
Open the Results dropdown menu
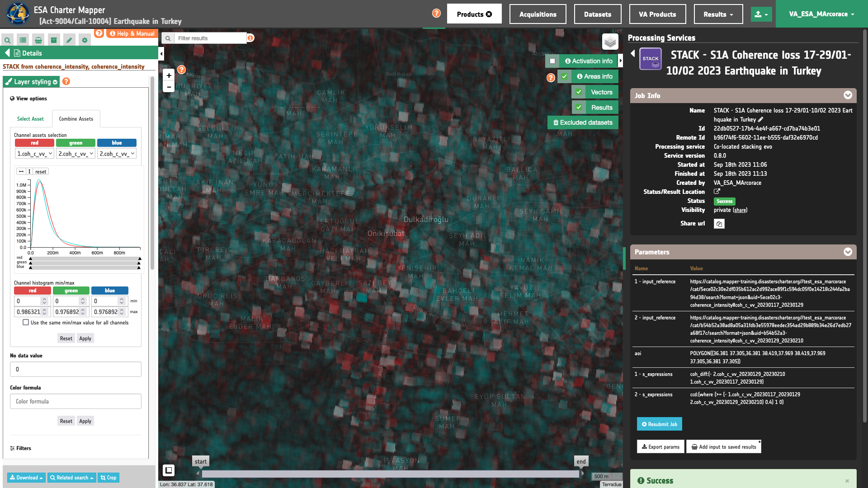(x=718, y=14)
